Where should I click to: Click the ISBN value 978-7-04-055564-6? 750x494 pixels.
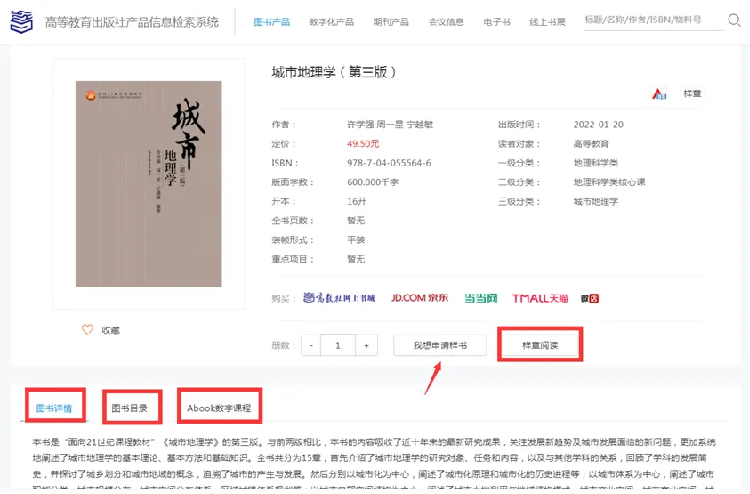pyautogui.click(x=389, y=163)
